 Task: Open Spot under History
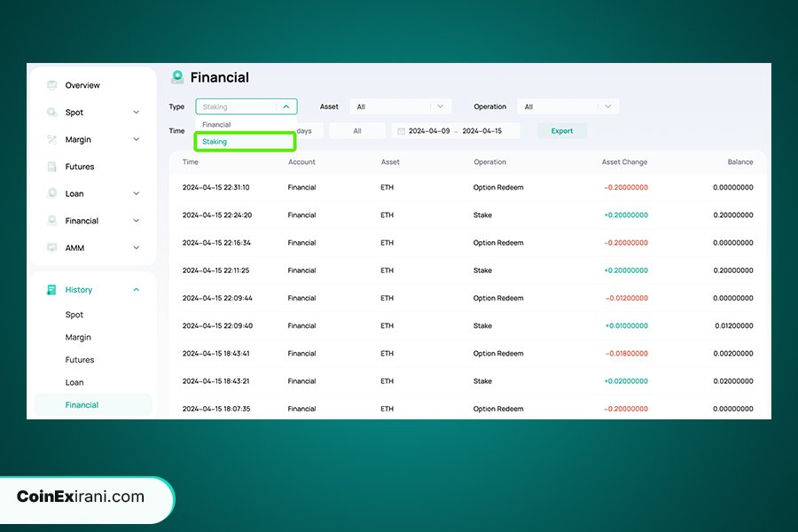[x=74, y=315]
